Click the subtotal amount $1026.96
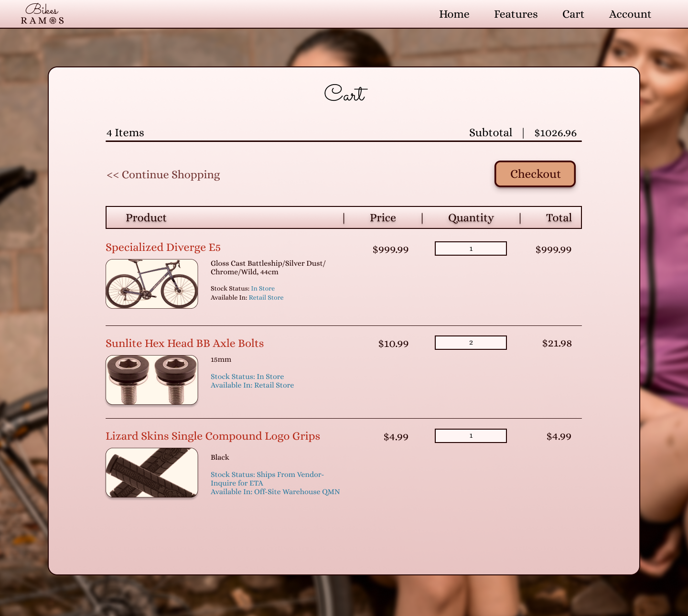688x616 pixels. [555, 133]
